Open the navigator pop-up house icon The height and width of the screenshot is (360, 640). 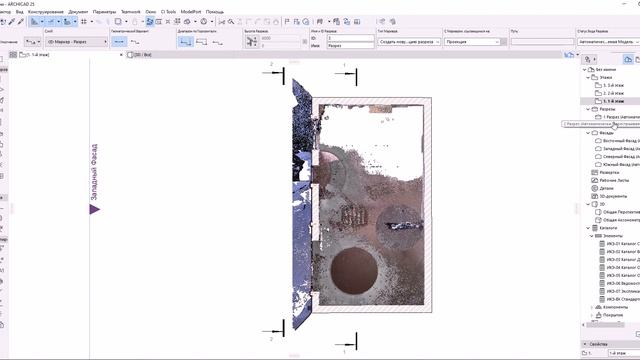point(569,54)
